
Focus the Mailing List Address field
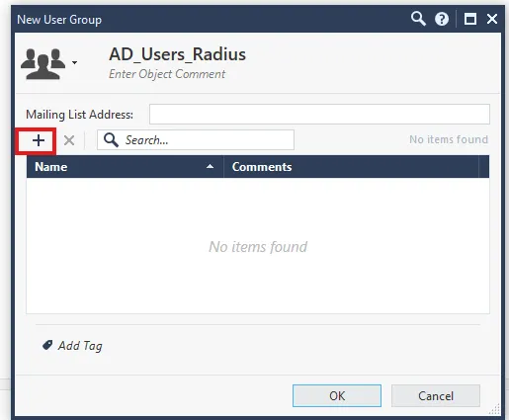(x=319, y=115)
